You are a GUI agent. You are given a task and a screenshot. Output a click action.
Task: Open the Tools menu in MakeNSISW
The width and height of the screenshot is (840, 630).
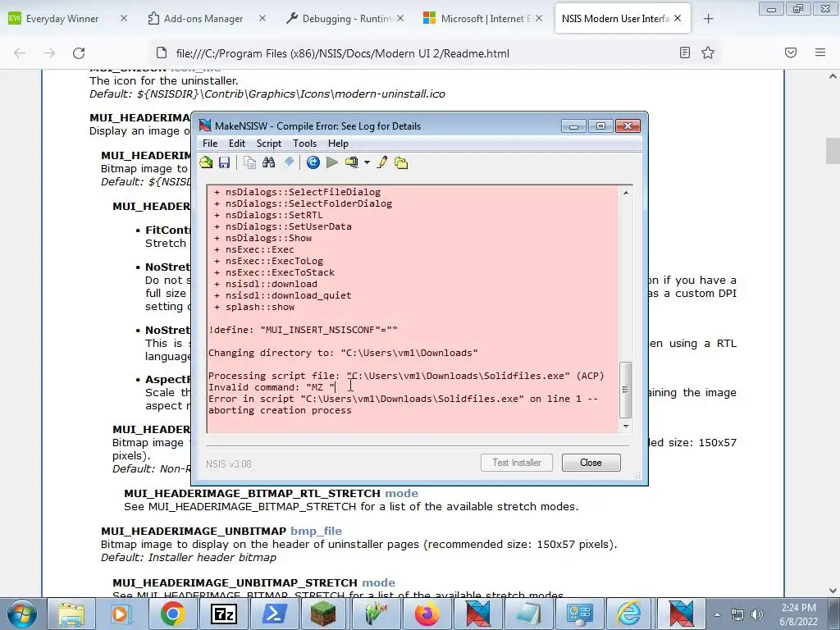click(305, 144)
